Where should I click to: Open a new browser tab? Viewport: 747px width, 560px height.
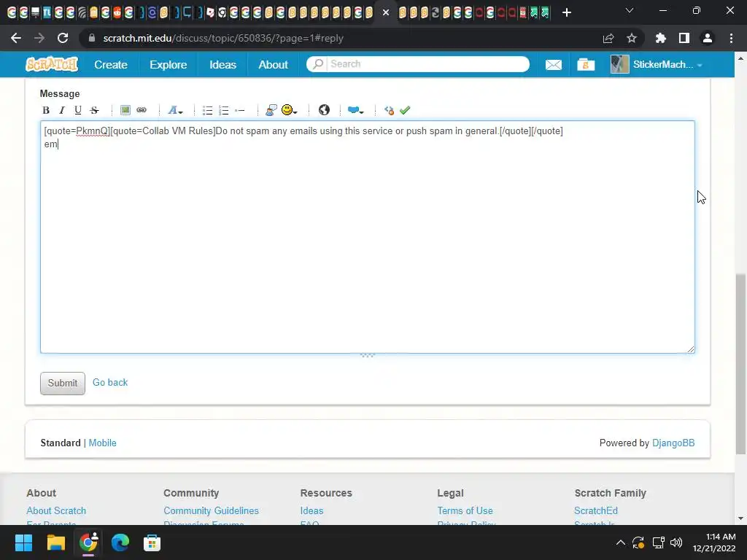pyautogui.click(x=566, y=12)
